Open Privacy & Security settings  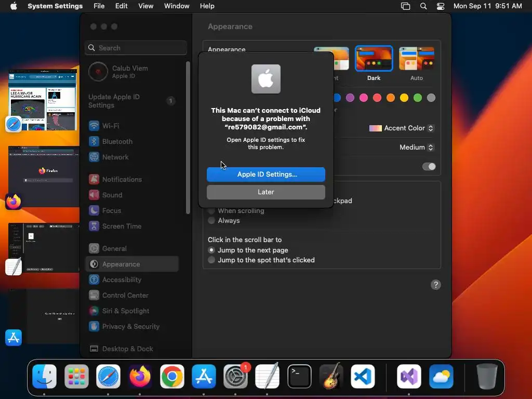point(132,327)
